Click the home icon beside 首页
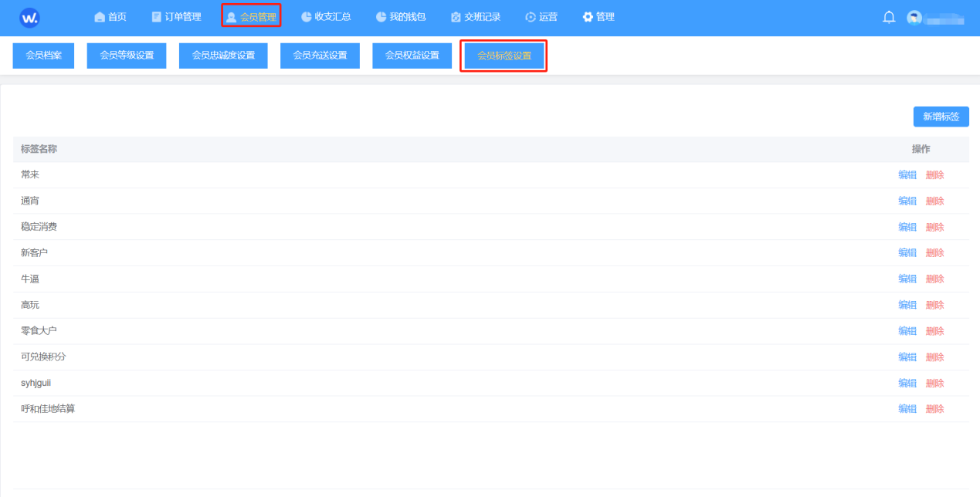The width and height of the screenshot is (980, 497). pyautogui.click(x=100, y=17)
